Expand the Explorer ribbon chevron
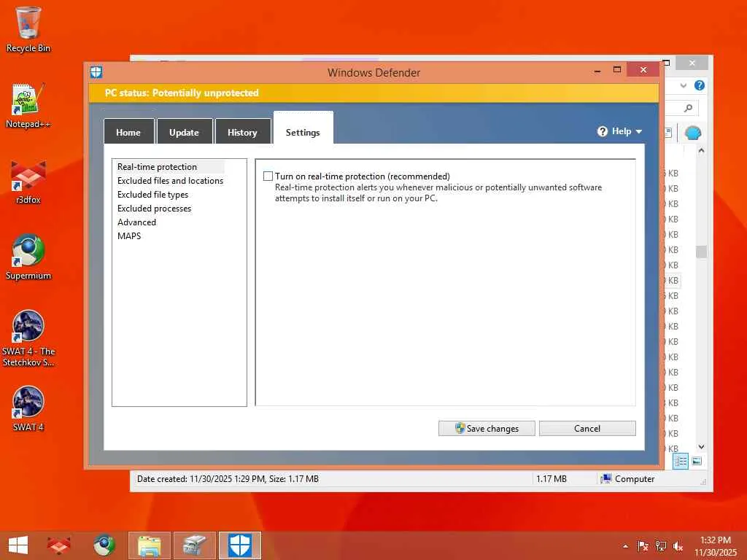 (x=683, y=85)
